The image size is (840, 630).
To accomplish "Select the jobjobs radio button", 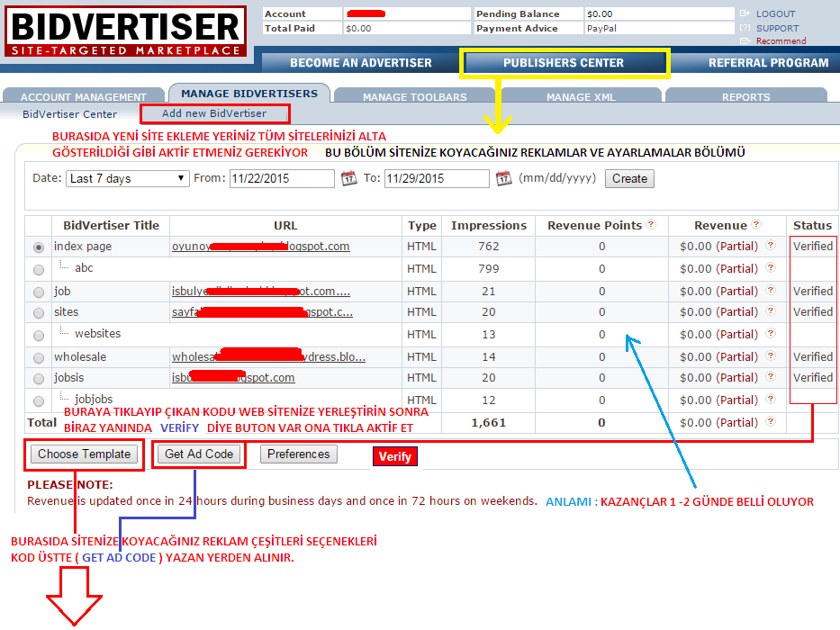I will point(39,400).
